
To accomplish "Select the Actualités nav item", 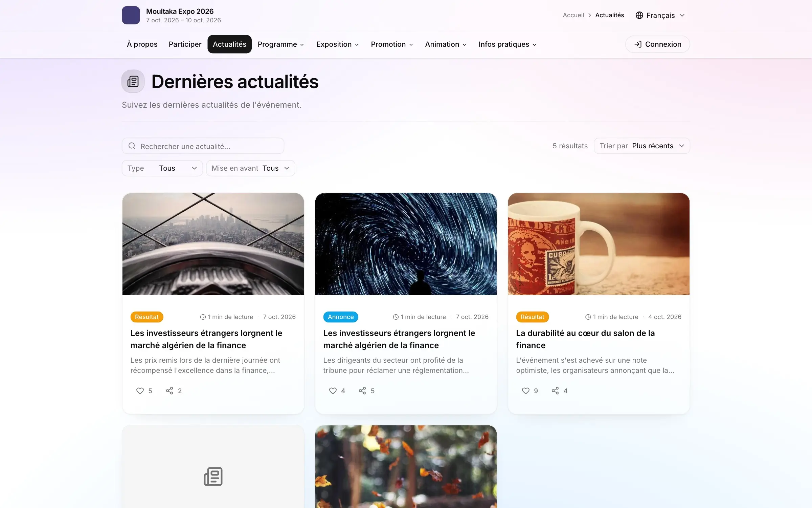I will coord(229,44).
